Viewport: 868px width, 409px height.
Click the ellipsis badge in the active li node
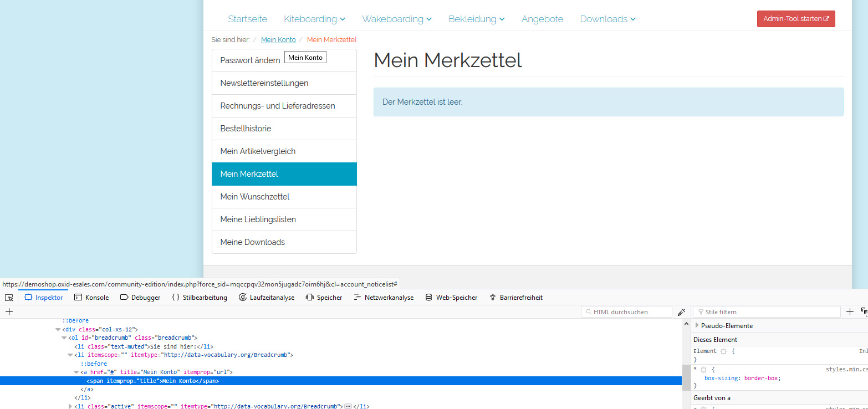(x=348, y=406)
